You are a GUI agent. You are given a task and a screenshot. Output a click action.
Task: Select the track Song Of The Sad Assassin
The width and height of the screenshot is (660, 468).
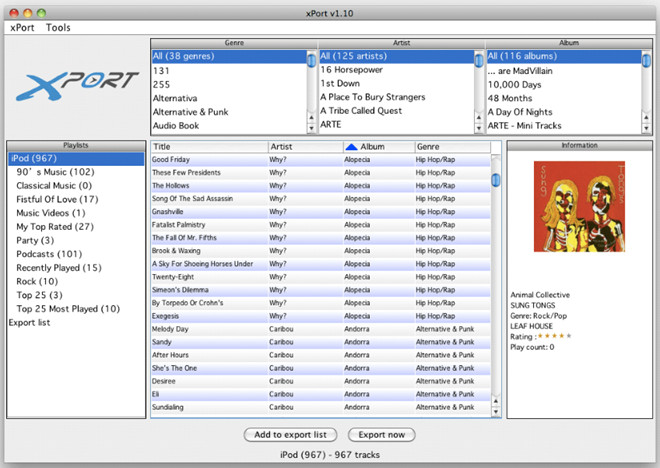(321, 199)
